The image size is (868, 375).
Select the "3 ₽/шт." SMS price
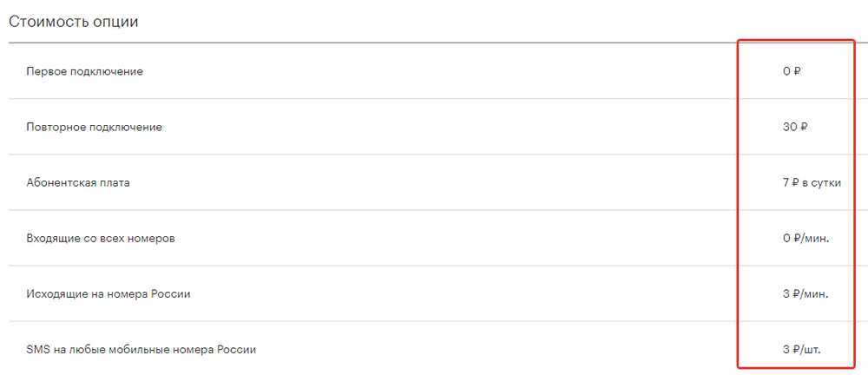coord(801,350)
